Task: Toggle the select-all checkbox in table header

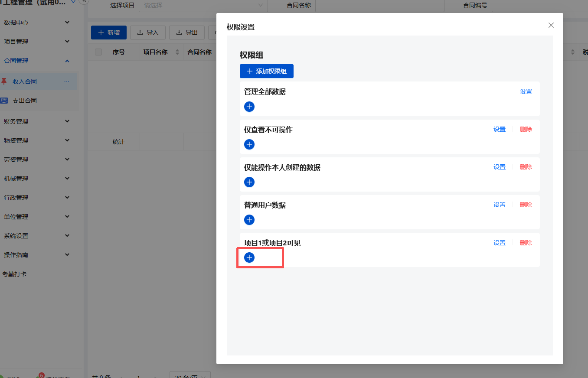Action: [x=98, y=52]
